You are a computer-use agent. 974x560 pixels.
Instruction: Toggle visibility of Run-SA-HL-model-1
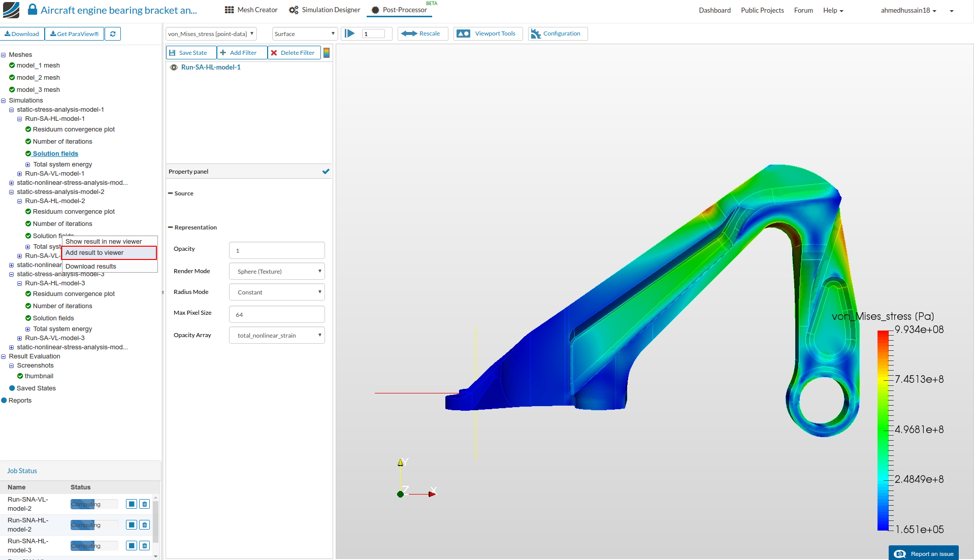(174, 68)
